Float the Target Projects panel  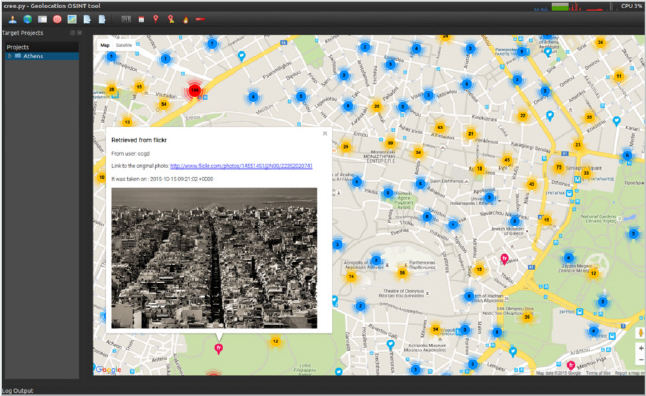(73, 33)
